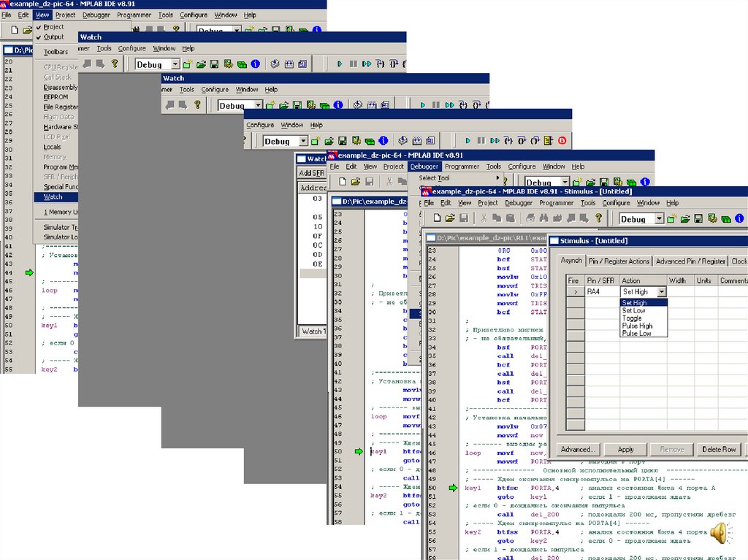
Task: Open Debug dropdown in Debugger-menu window toolbar
Action: (565, 183)
